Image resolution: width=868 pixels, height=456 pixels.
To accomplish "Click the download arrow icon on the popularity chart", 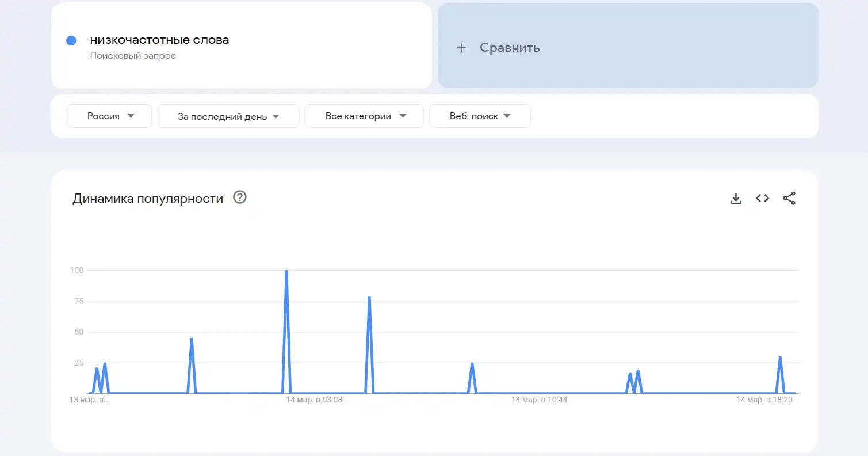I will 736,198.
